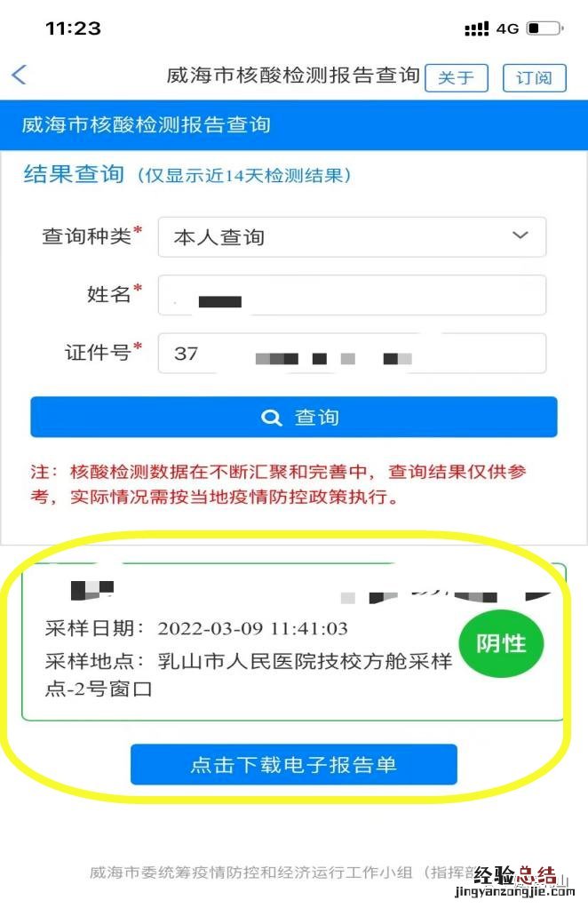This screenshot has width=588, height=908.
Task: Click the magnifier icon in 查询 button
Action: click(x=271, y=418)
